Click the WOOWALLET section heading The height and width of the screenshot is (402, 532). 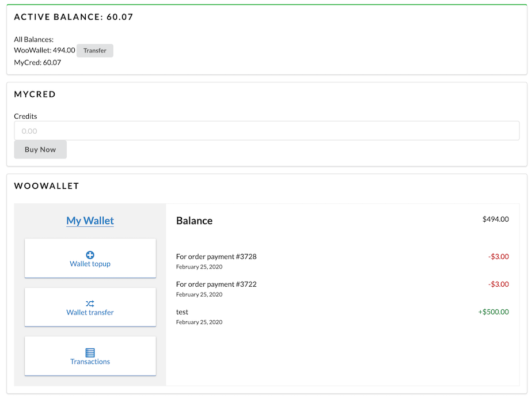coord(47,186)
